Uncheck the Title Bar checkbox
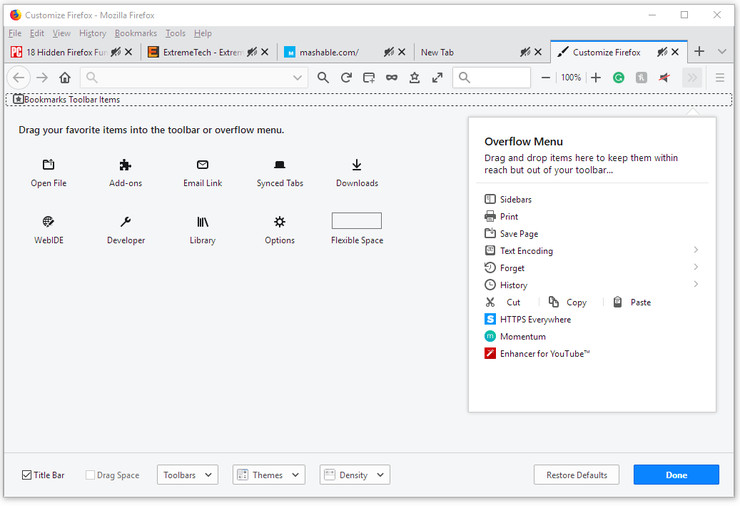The height and width of the screenshot is (506, 740). tap(27, 475)
